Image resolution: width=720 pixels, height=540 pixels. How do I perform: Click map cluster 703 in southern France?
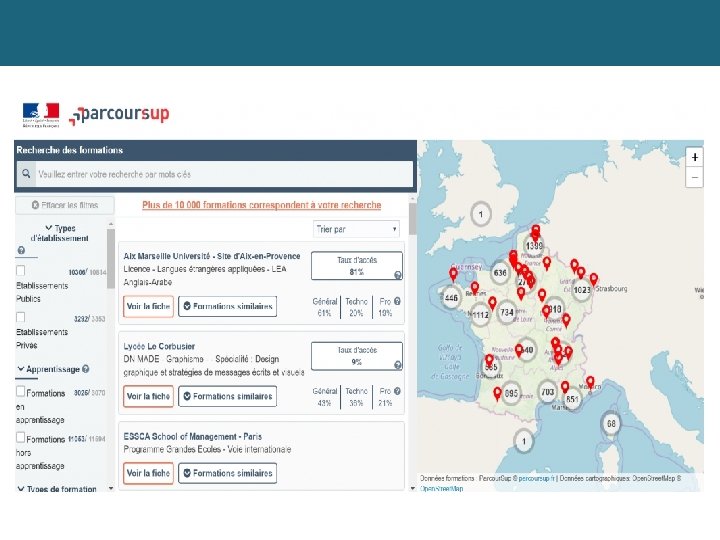547,392
